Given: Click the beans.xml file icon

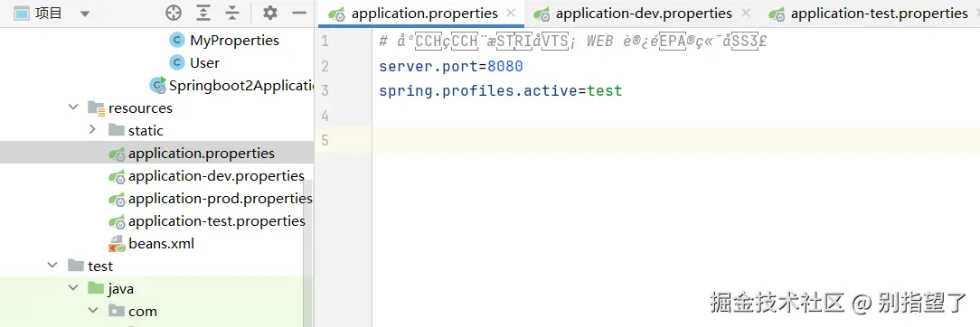Looking at the screenshot, I should [117, 243].
